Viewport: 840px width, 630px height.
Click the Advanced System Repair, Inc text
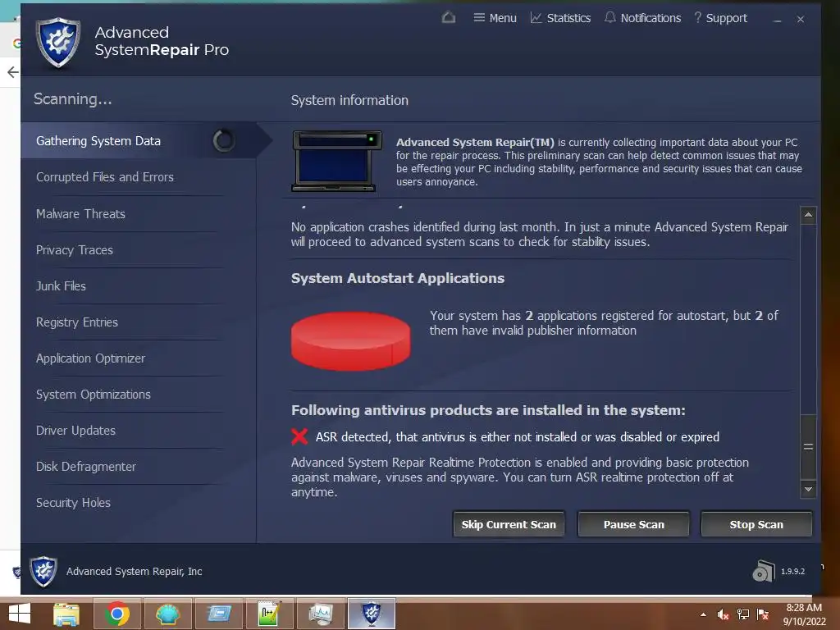coord(134,572)
